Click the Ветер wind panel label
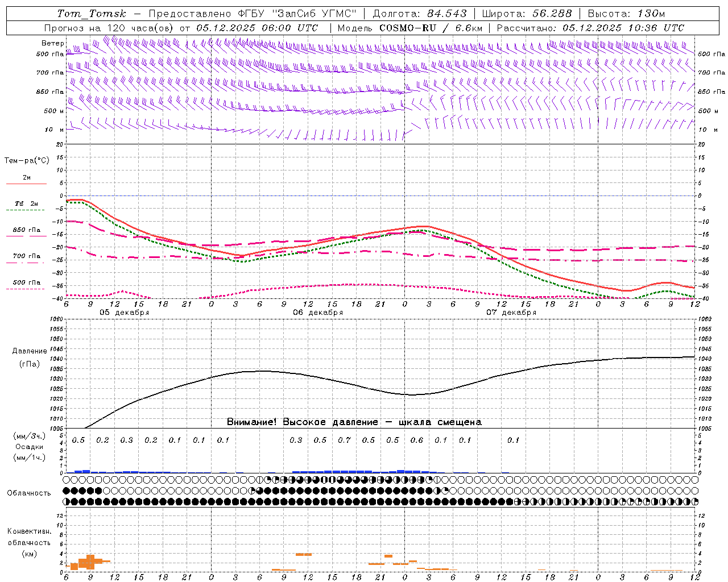728x582 pixels. tap(52, 43)
